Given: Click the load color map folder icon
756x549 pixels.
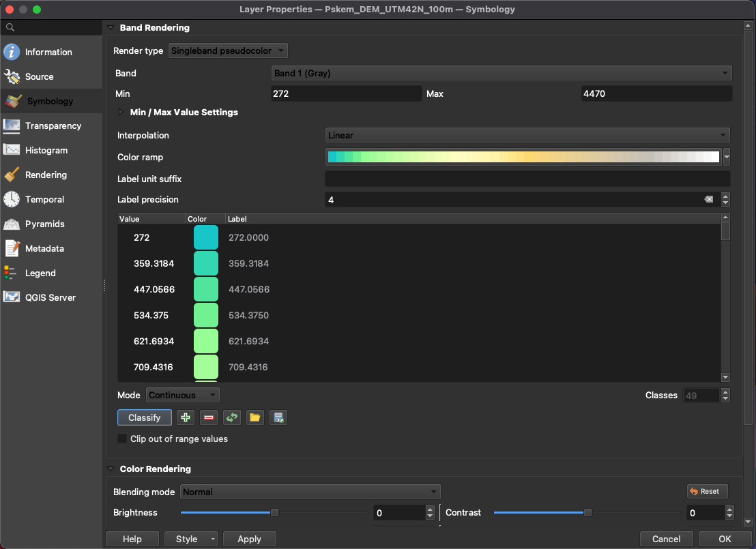Looking at the screenshot, I should (x=255, y=417).
